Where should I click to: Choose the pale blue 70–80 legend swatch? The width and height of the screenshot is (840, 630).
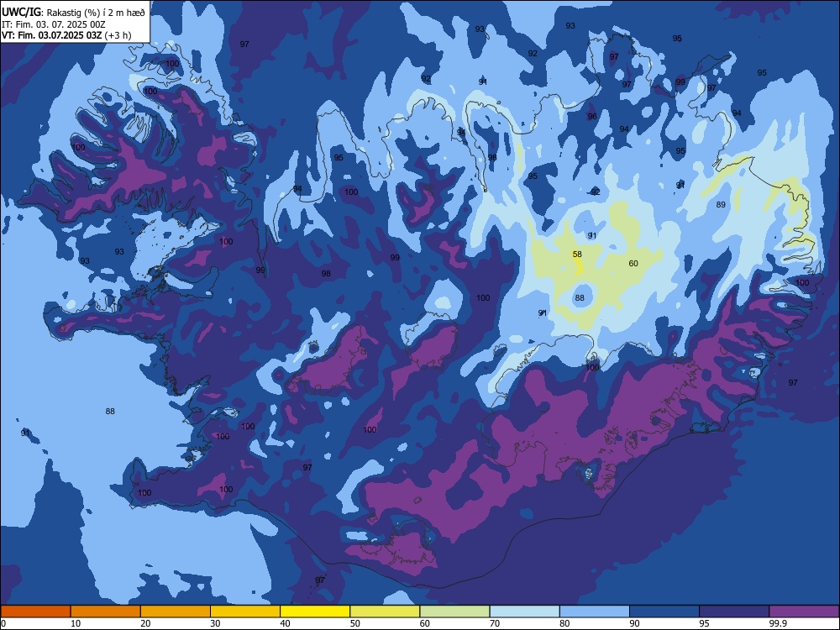pos(524,612)
